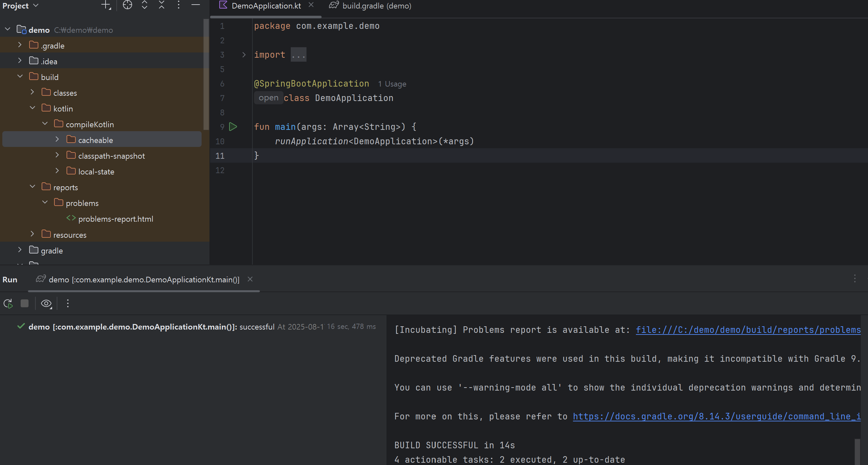Expand the classpath-snapshot folder

(x=57, y=155)
